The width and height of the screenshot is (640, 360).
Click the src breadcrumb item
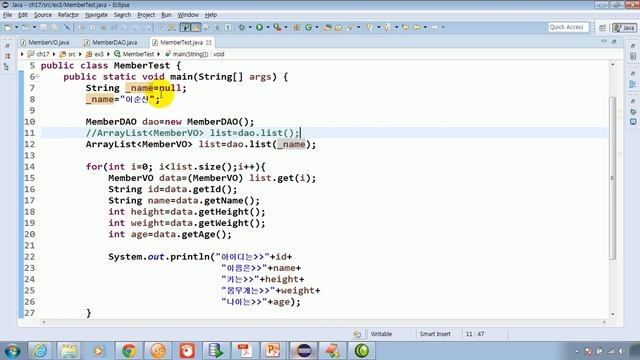(x=68, y=54)
